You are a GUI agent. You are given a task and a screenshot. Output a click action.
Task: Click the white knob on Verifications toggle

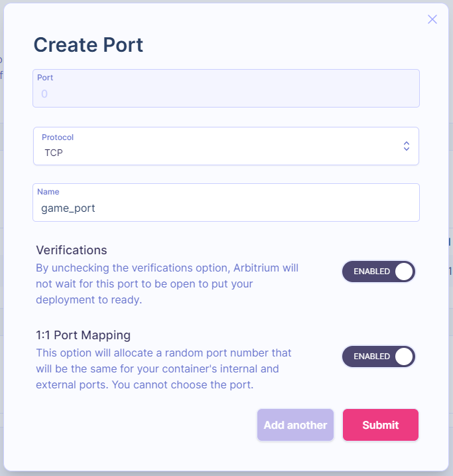click(403, 272)
